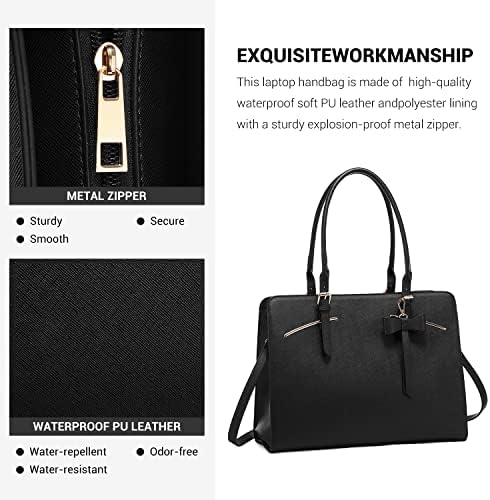Click the handbag's top carry handles
This screenshot has height=500, width=490.
tap(359, 230)
